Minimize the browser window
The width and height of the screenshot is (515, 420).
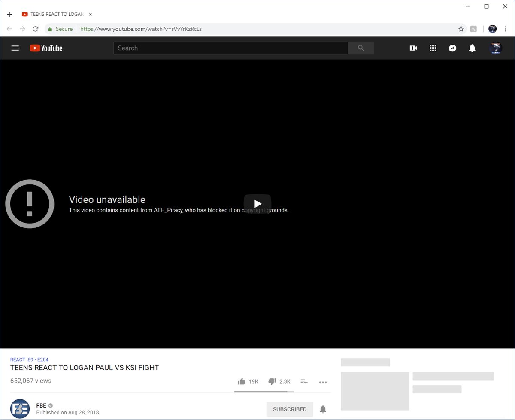coord(467,6)
